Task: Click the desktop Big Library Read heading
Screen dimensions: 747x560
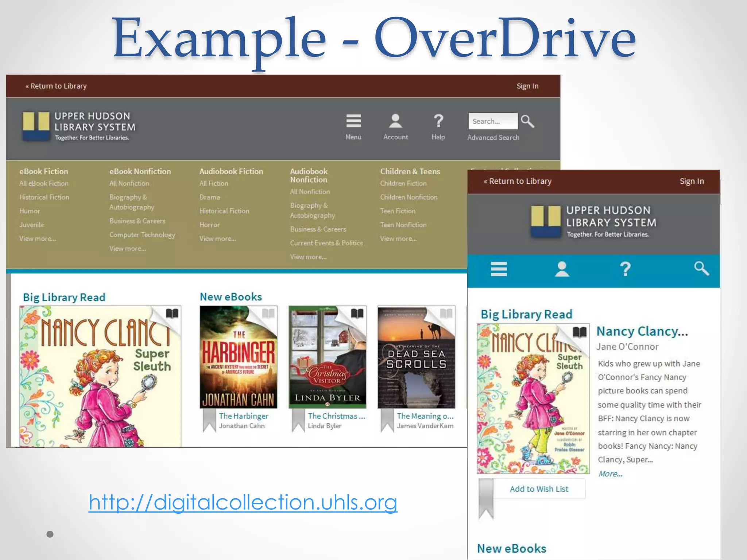Action: (64, 297)
